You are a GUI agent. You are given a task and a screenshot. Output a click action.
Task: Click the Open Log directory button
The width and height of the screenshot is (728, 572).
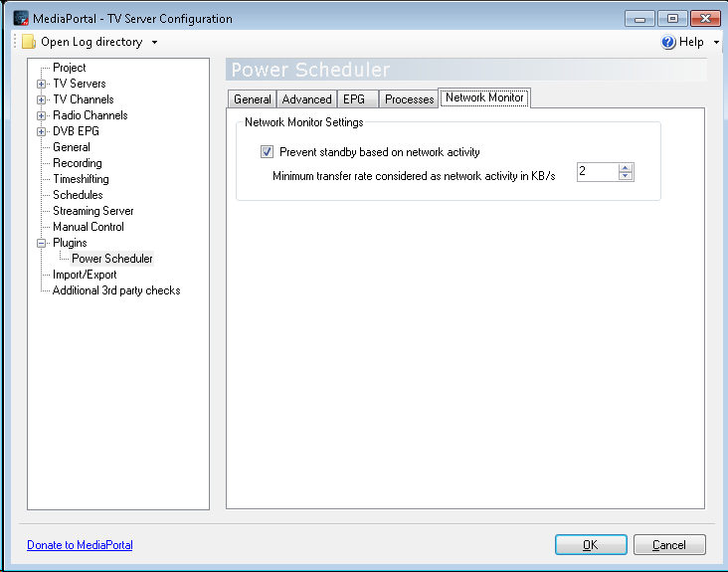coord(91,42)
